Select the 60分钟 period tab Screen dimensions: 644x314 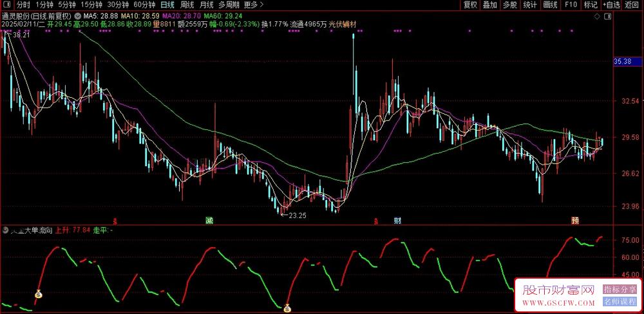coord(144,5)
